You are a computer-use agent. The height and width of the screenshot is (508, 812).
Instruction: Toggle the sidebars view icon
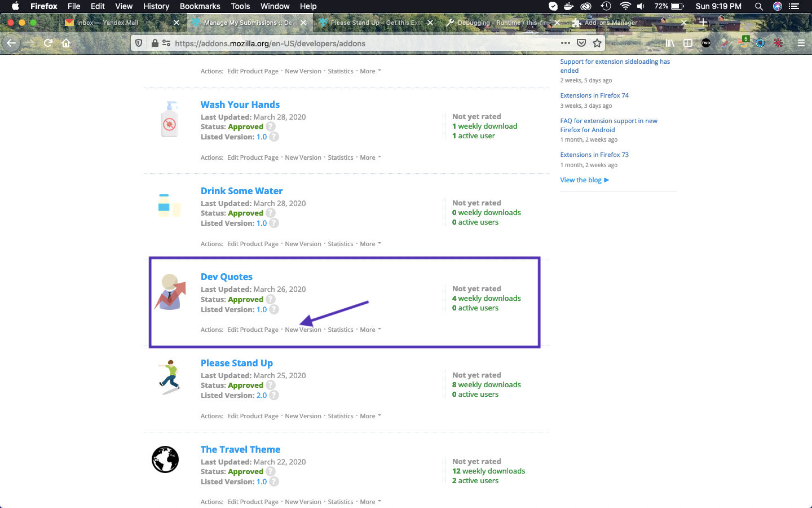click(688, 43)
